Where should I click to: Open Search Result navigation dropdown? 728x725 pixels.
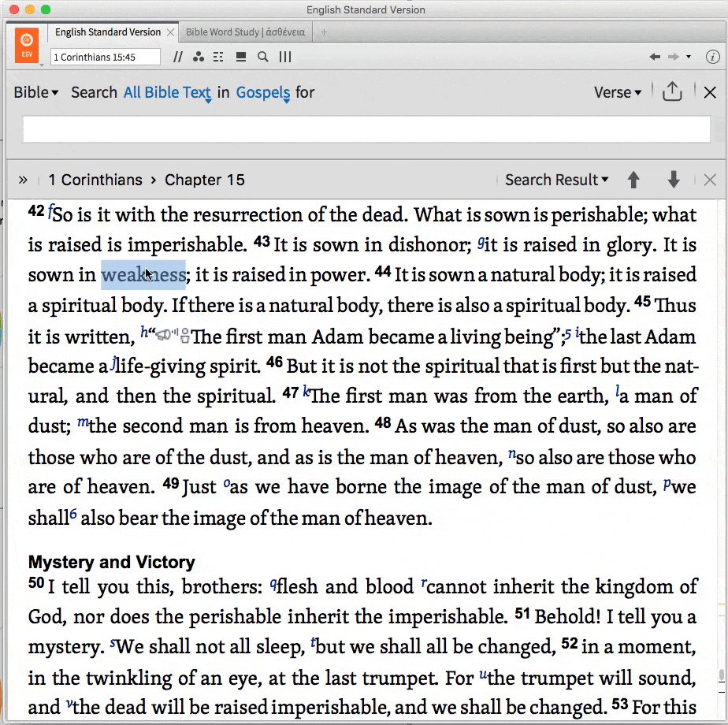pos(557,180)
